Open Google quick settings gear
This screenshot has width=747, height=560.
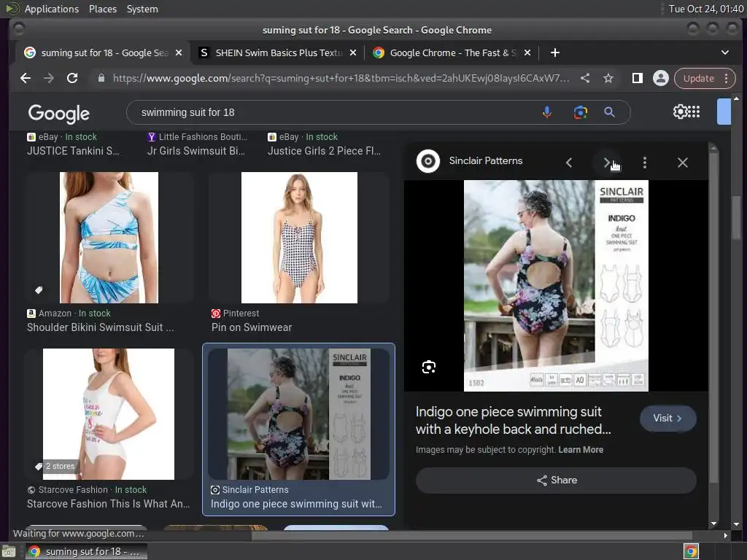coord(680,112)
